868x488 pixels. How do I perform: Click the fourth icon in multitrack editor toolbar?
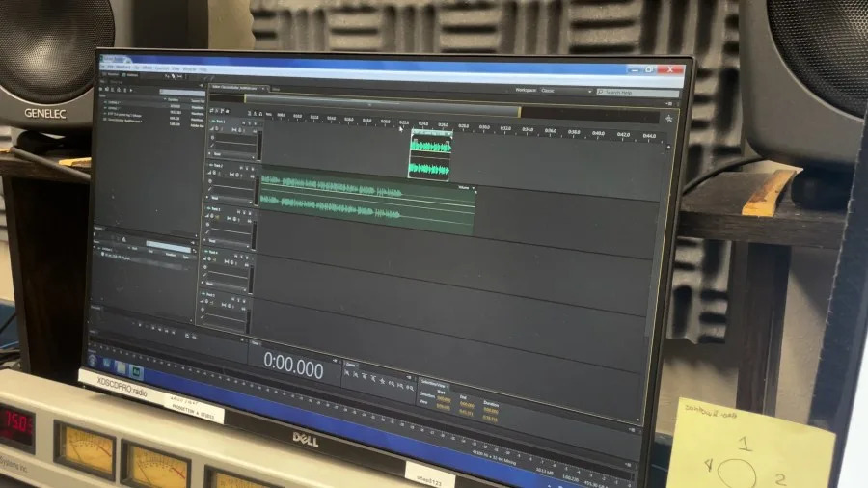pos(227,111)
